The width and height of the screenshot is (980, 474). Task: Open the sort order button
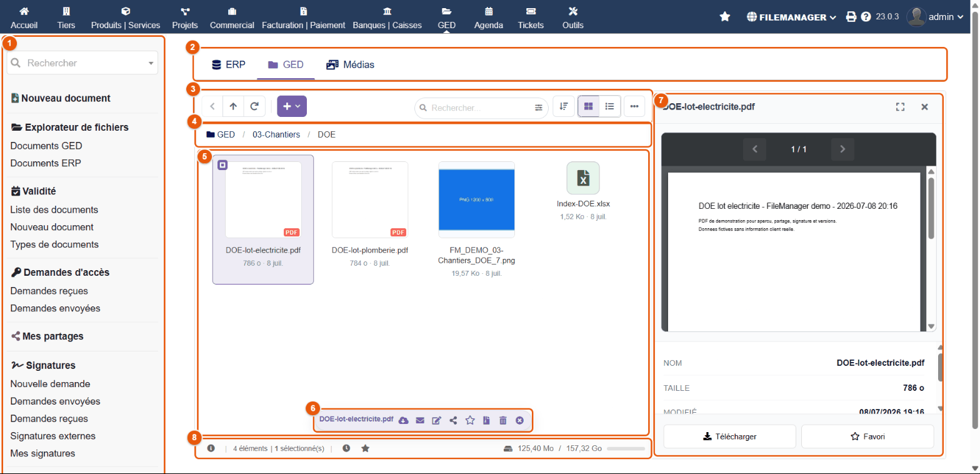[x=564, y=106]
